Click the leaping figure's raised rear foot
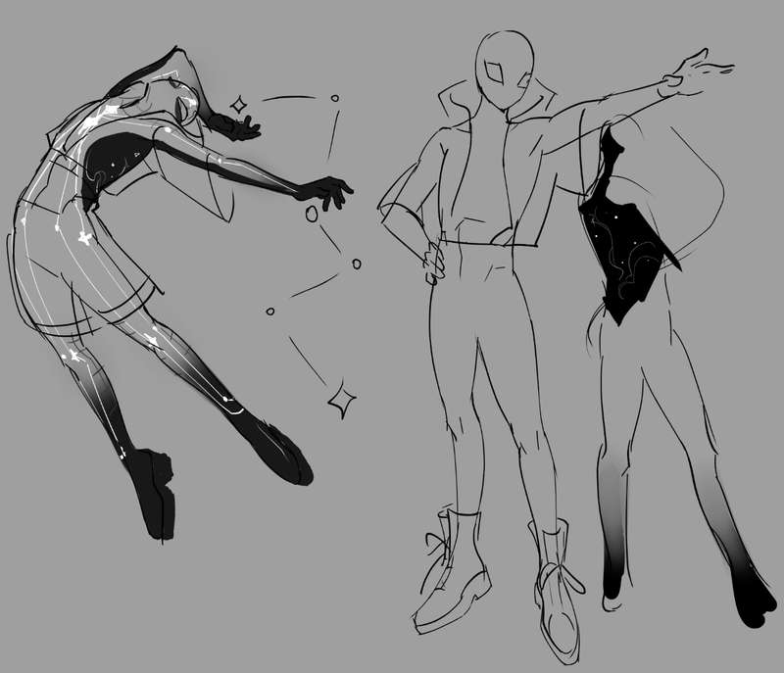 (285, 451)
